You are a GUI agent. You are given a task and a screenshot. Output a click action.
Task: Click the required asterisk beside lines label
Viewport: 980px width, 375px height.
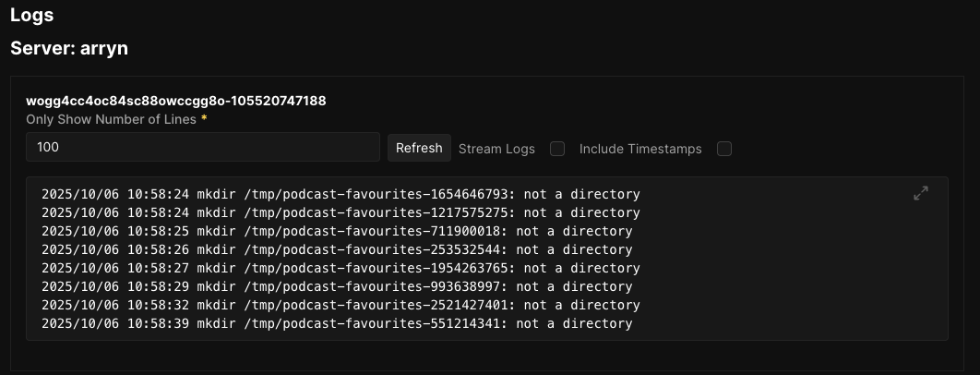click(203, 119)
